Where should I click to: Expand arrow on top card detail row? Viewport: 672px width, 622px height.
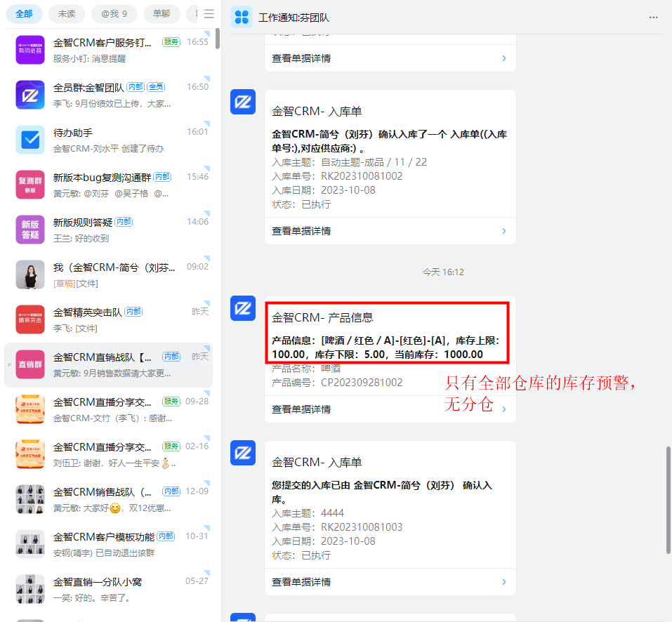[504, 58]
